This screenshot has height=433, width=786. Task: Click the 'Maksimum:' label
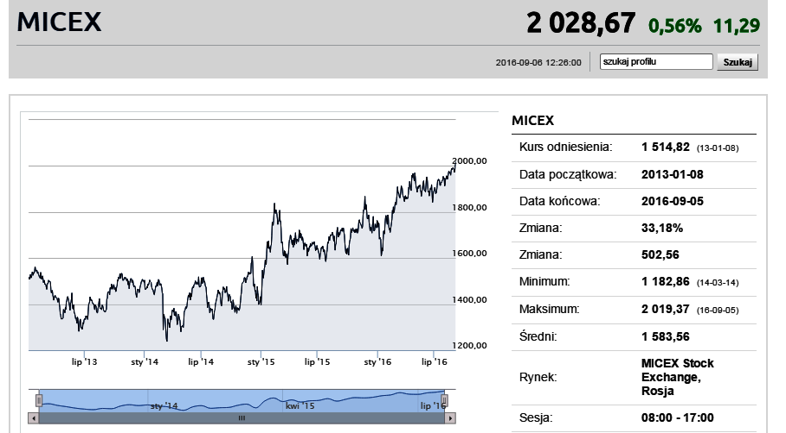point(549,309)
